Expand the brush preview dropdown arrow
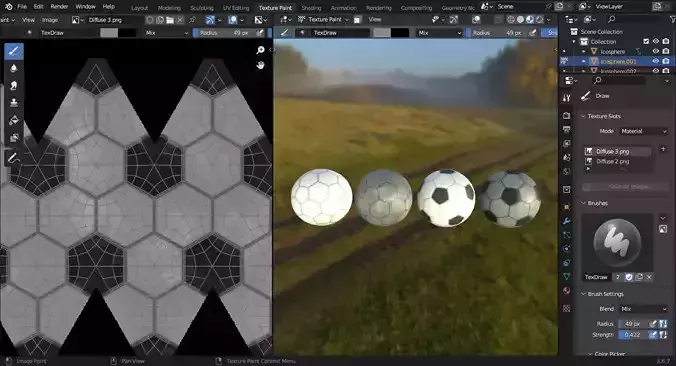The width and height of the screenshot is (676, 366). (663, 218)
